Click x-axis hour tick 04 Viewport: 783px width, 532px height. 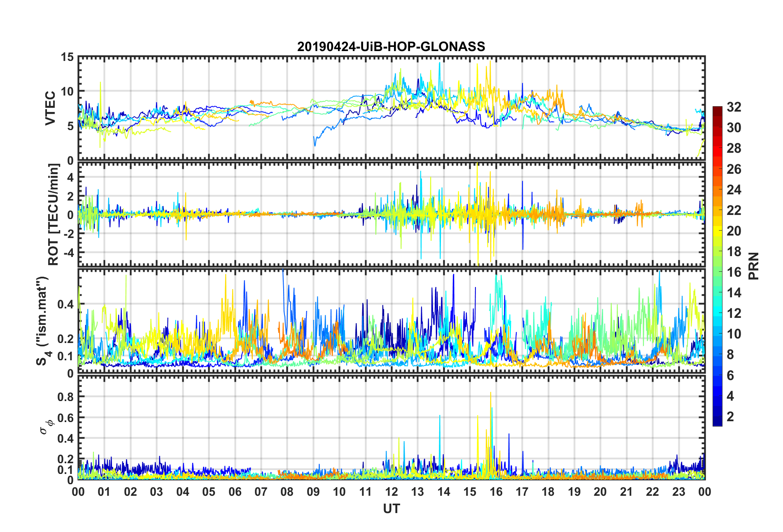[x=183, y=492]
